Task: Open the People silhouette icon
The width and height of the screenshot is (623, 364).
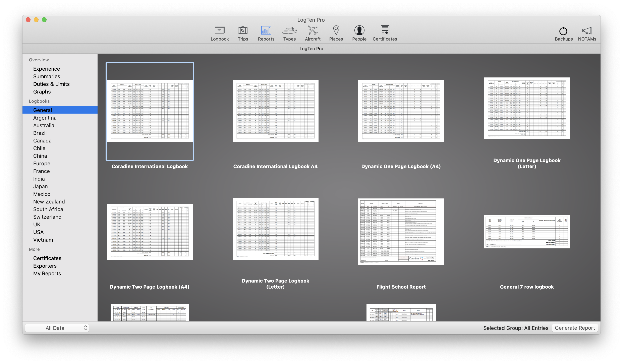Action: point(359,30)
